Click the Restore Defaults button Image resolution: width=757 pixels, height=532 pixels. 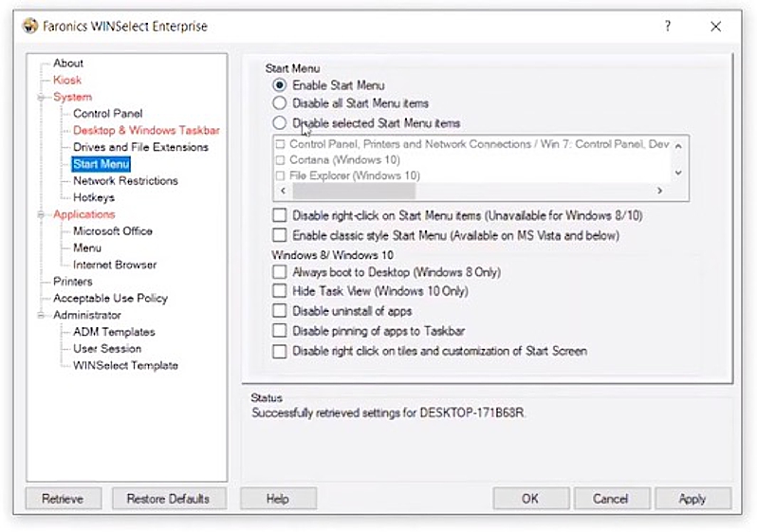(169, 499)
